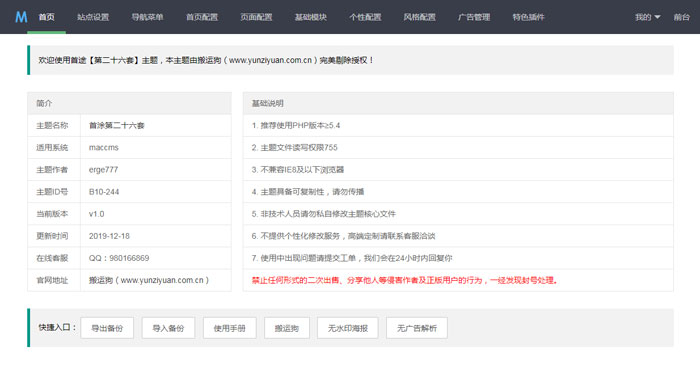Open the 前台 link
This screenshot has width=700, height=368.
pyautogui.click(x=682, y=17)
